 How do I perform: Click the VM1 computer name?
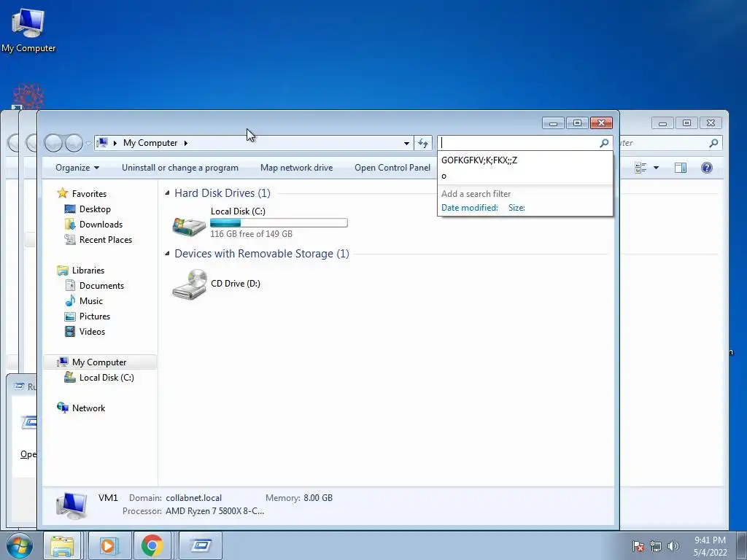pyautogui.click(x=108, y=497)
